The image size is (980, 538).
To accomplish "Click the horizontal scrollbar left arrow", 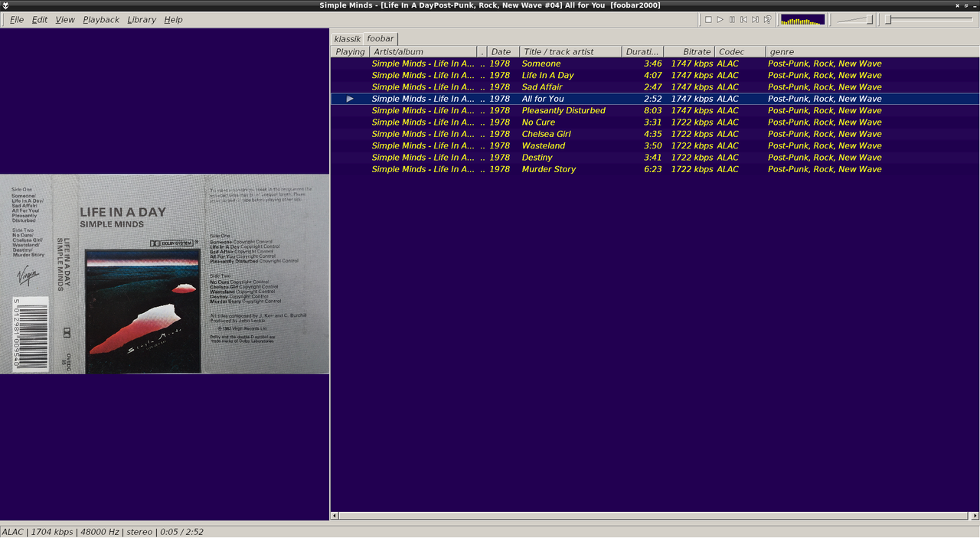I will click(335, 516).
